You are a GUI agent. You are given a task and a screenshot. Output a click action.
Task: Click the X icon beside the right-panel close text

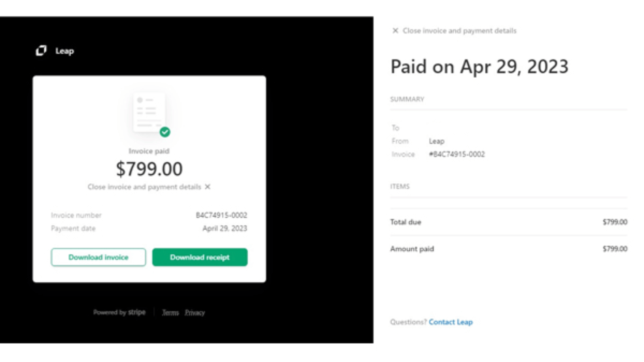coord(395,31)
